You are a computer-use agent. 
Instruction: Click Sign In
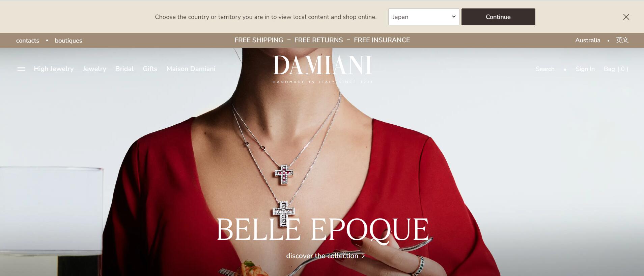click(x=585, y=69)
